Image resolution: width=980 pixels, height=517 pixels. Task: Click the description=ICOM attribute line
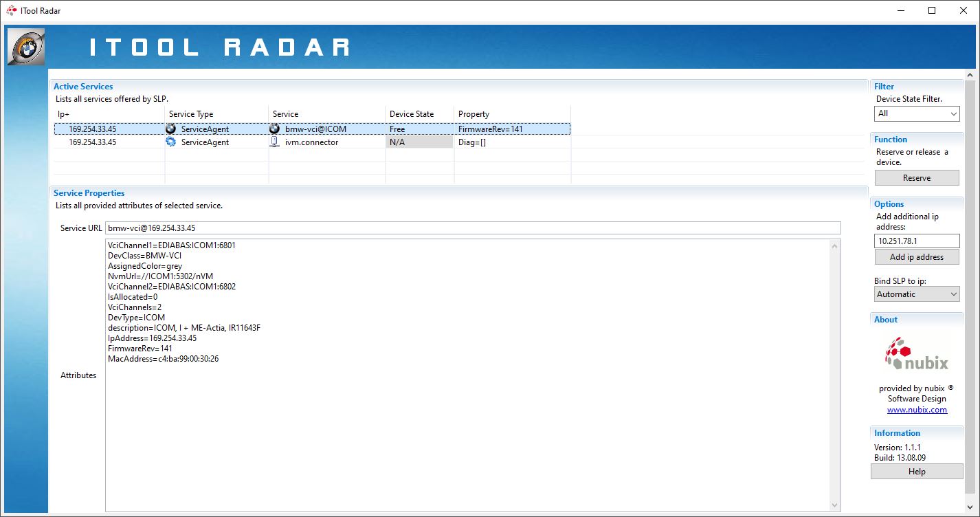click(183, 328)
